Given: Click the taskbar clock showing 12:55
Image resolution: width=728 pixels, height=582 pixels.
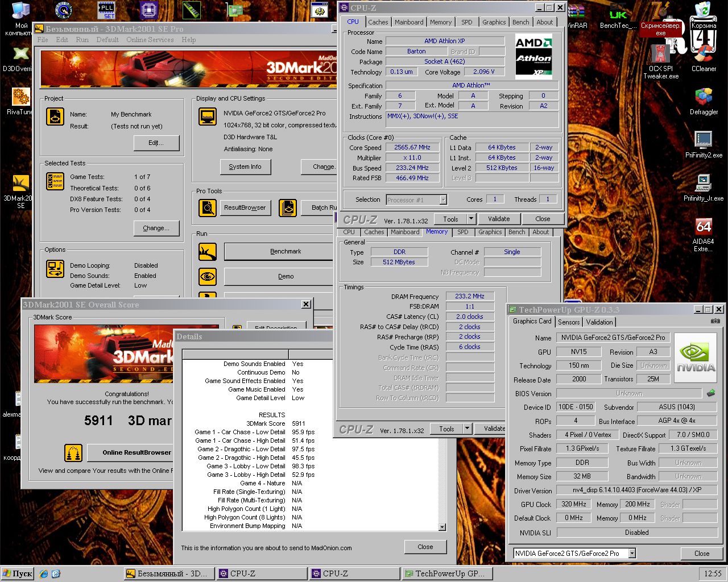Looking at the screenshot, I should click(x=713, y=573).
